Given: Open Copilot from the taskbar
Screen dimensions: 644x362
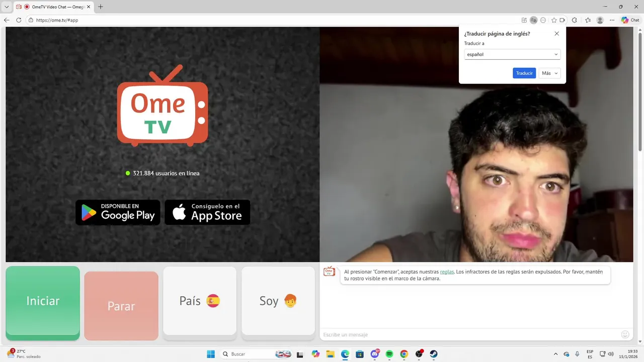Looking at the screenshot, I should coord(315,354).
